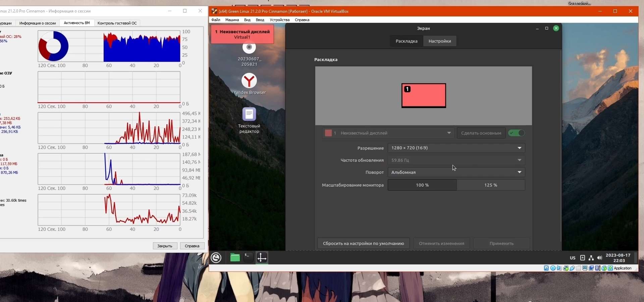Select the Текстовый редактор desktop icon
This screenshot has width=644, height=302.
pos(249,121)
